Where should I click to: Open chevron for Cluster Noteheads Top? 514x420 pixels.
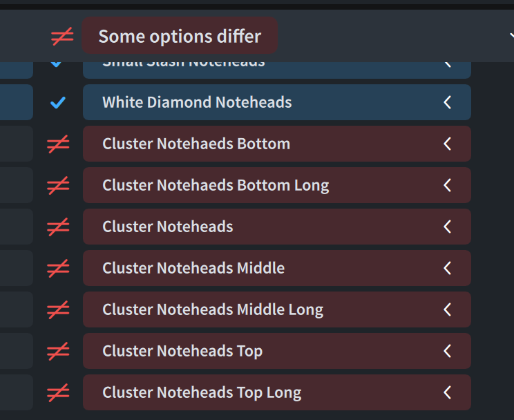(x=448, y=351)
